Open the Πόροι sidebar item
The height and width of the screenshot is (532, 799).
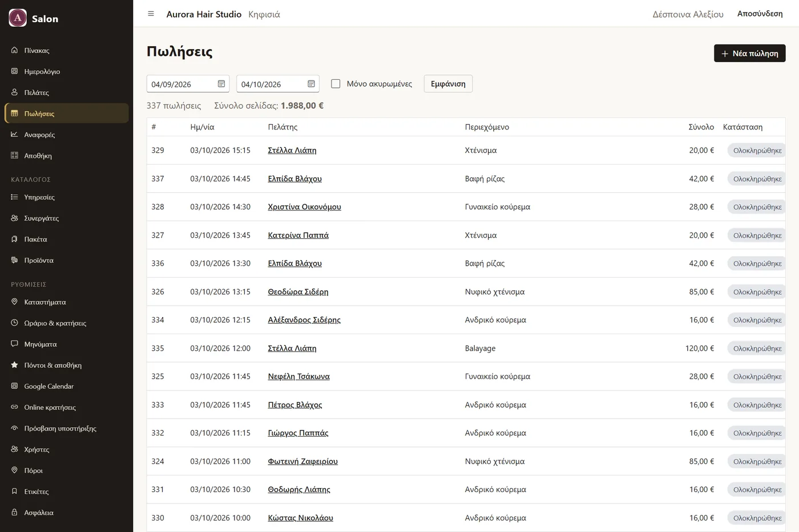67,470
